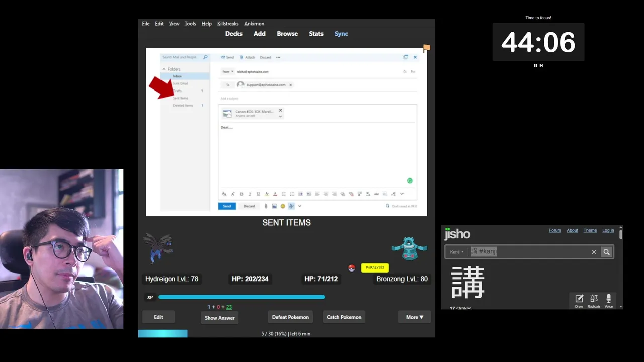Click the yellow PARALYSIS status badge

(x=375, y=268)
